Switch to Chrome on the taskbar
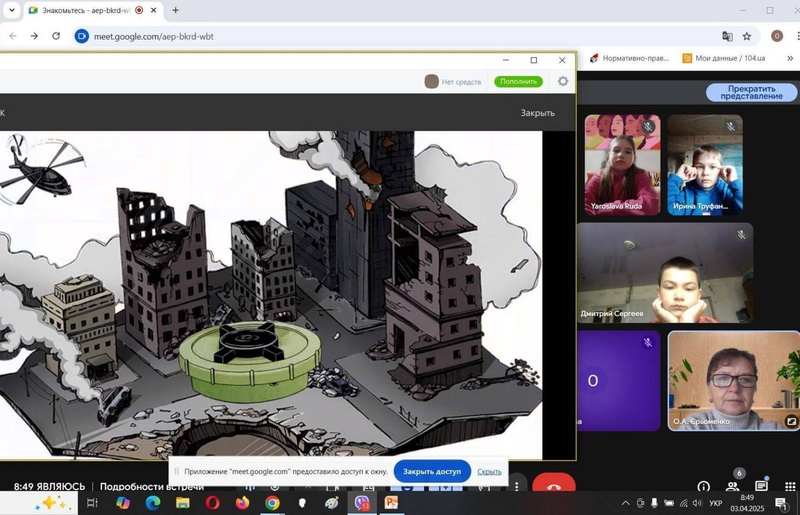The height and width of the screenshot is (515, 800). [272, 503]
